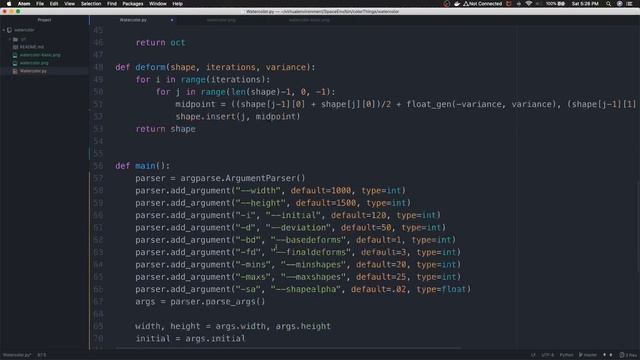This screenshot has height=360, width=640.
Task: Open the Python grammar selector
Action: pyautogui.click(x=566, y=355)
